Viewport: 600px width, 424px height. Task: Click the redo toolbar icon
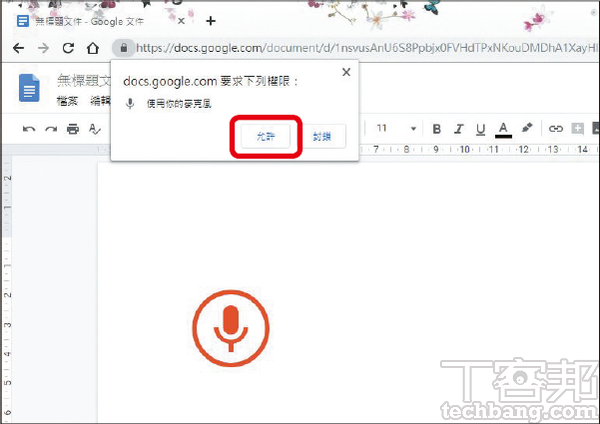[x=51, y=129]
